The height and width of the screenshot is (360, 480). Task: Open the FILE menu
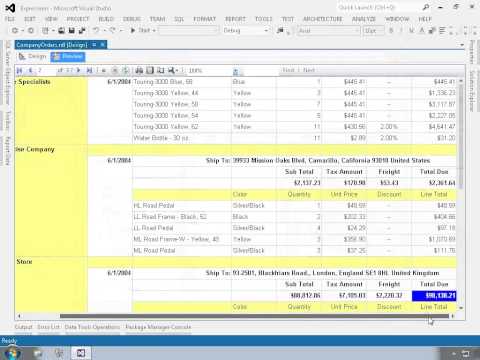(10, 19)
